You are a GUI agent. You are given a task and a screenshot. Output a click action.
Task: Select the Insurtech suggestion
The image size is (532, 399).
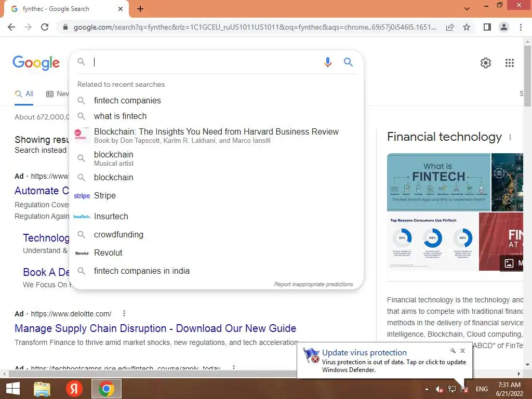click(216, 216)
